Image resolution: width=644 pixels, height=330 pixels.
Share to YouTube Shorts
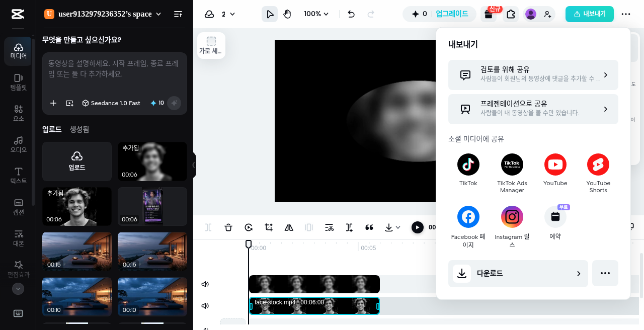(598, 174)
